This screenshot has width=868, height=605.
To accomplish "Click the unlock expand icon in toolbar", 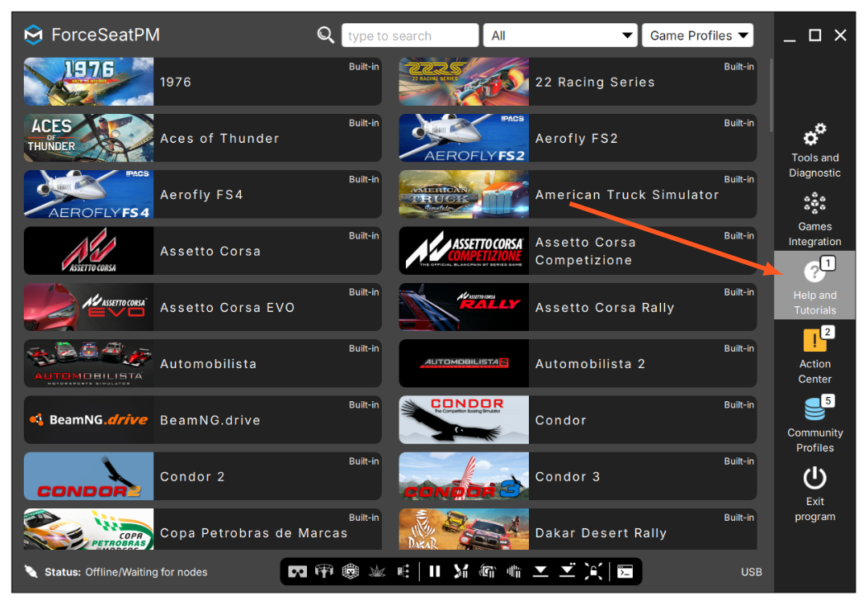I will (593, 571).
